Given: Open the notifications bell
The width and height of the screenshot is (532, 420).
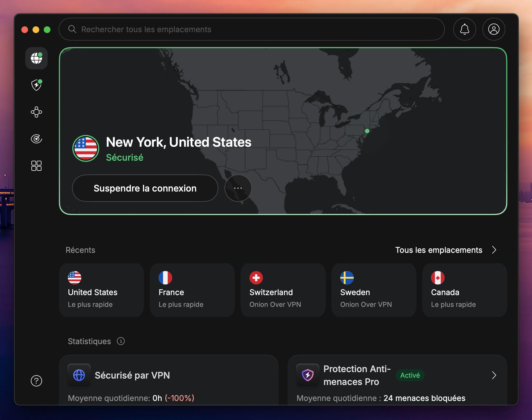Looking at the screenshot, I should coord(464,29).
